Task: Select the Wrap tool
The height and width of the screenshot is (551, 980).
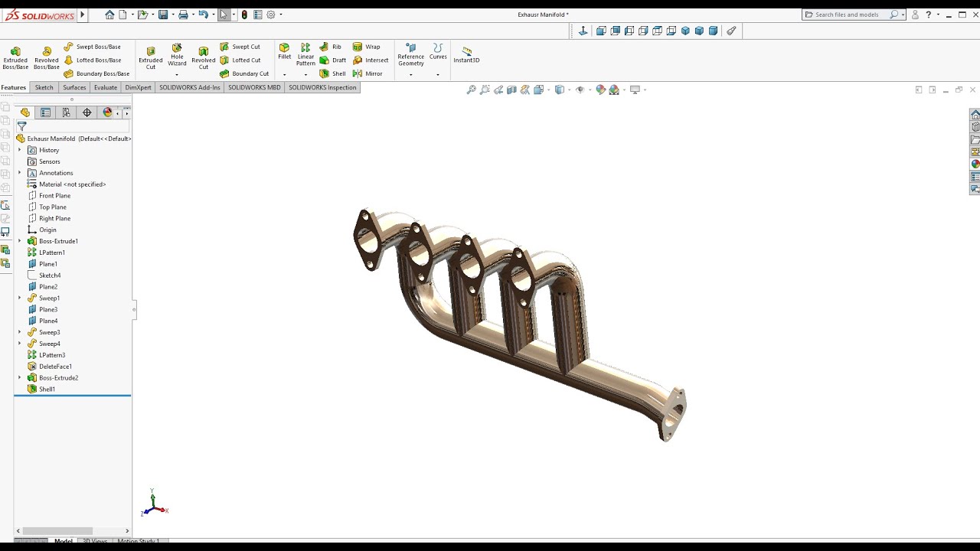Action: (x=366, y=47)
